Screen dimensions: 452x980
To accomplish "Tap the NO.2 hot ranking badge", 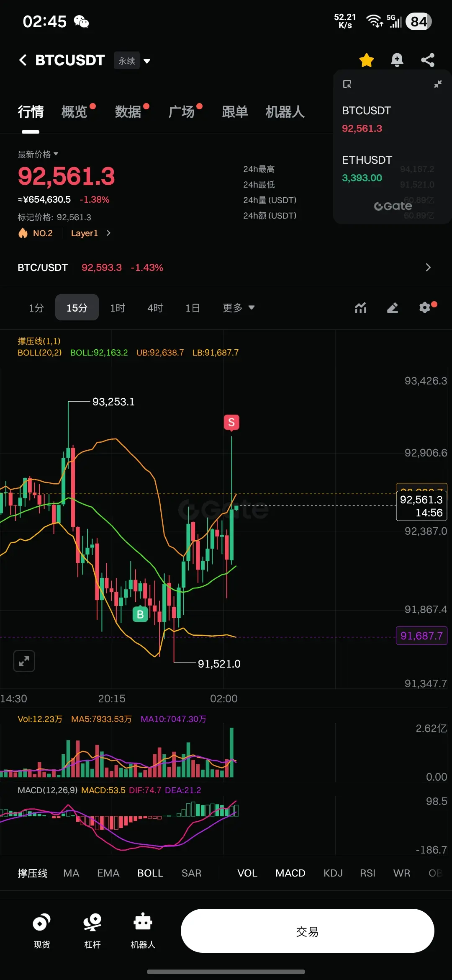I will click(36, 233).
